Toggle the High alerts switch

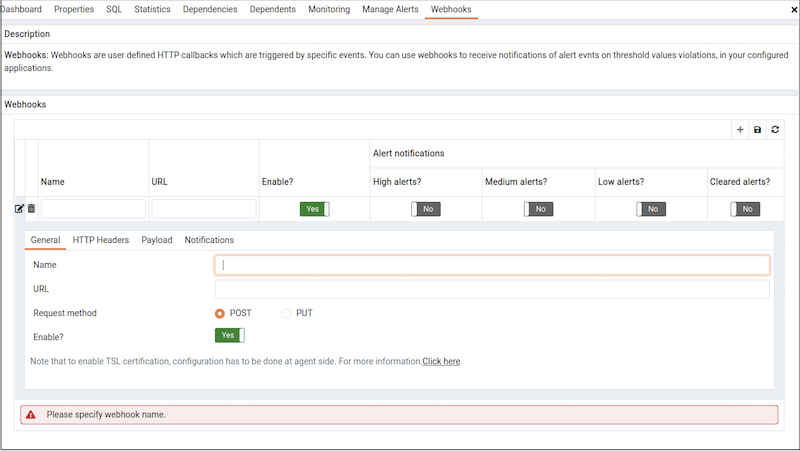click(426, 209)
